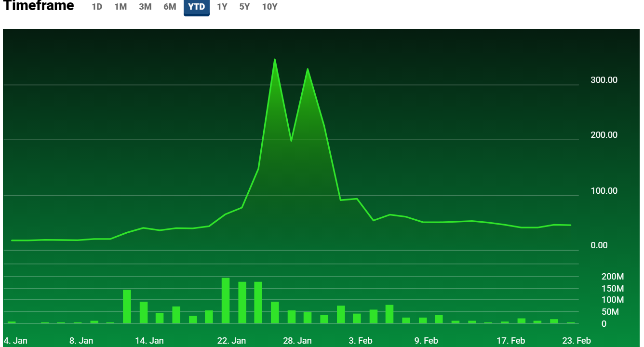Click the 3. Feb date label

click(360, 341)
